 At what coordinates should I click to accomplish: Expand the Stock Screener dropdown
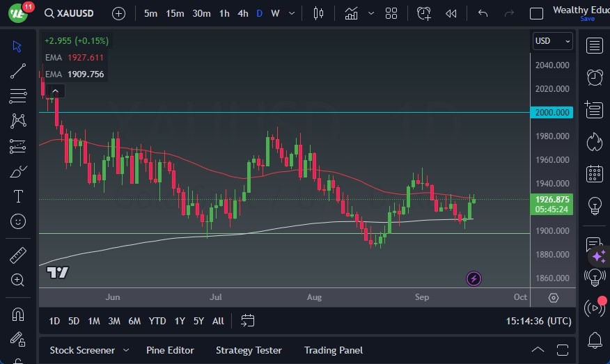(x=126, y=350)
